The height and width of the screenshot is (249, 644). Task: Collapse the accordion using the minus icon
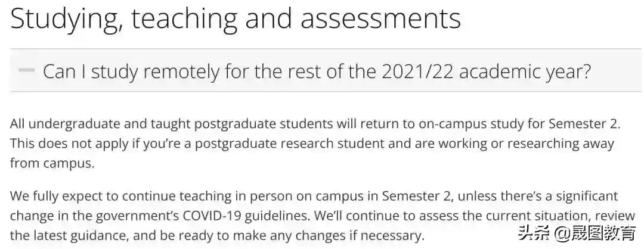coord(26,70)
